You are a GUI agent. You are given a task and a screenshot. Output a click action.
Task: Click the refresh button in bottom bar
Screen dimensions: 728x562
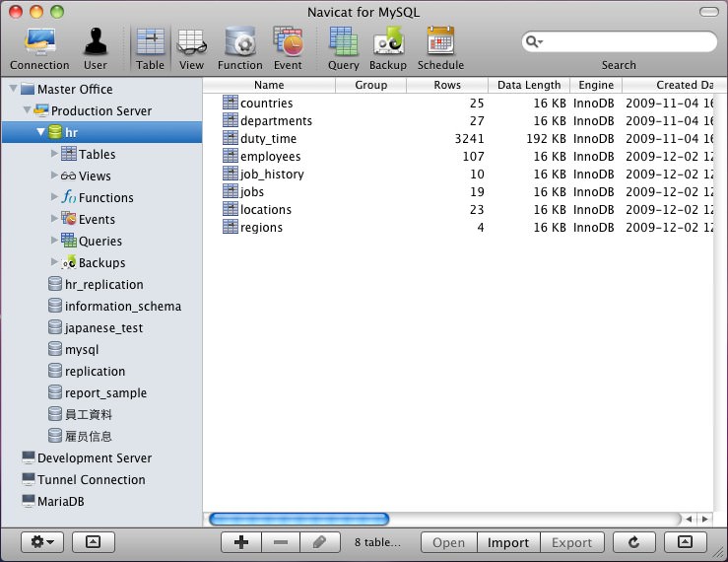coord(633,542)
